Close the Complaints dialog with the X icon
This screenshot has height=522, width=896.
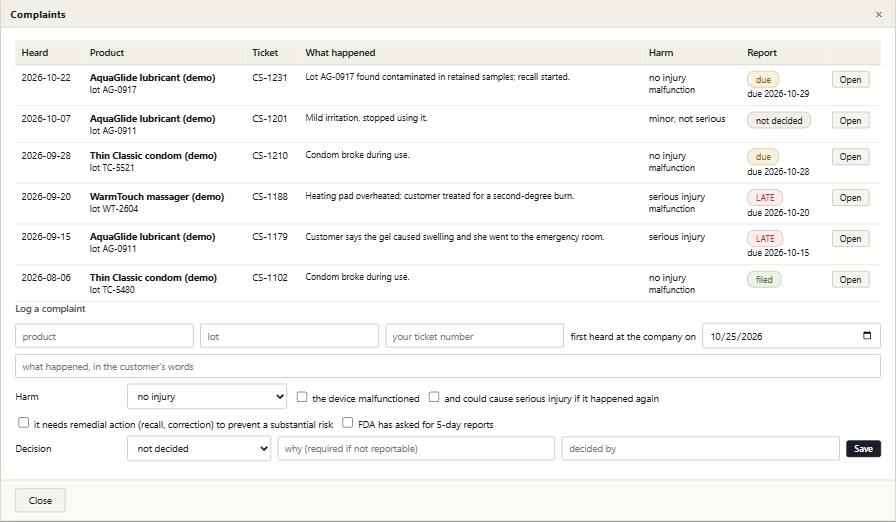[x=878, y=15]
